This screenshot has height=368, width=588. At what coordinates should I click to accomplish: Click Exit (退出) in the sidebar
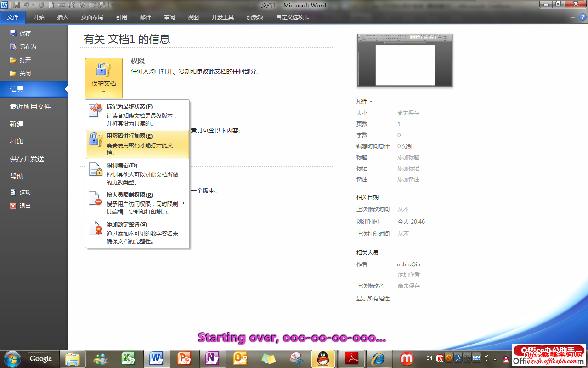(25, 206)
